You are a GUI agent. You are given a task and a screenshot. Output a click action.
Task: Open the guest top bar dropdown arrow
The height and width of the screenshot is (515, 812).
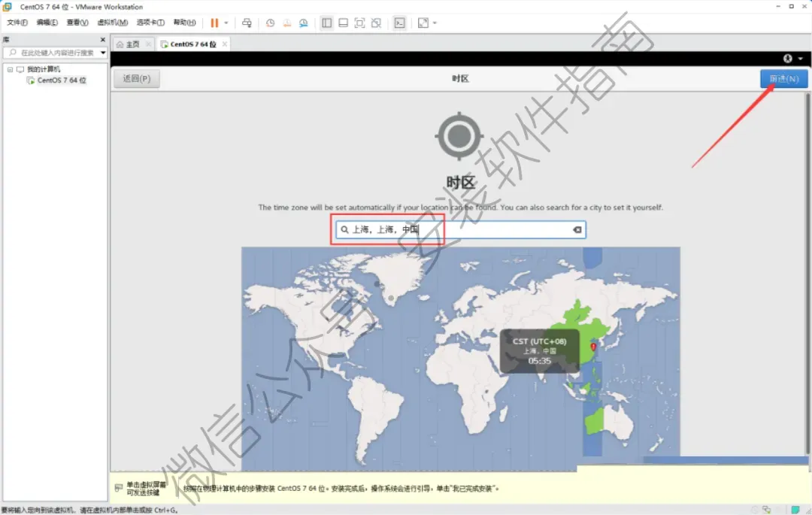point(801,59)
